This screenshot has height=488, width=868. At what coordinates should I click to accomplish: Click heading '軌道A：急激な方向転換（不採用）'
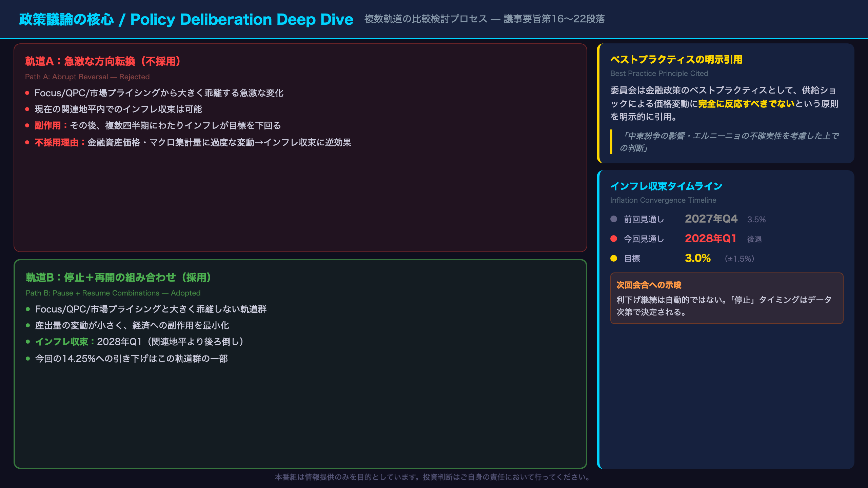click(x=103, y=61)
